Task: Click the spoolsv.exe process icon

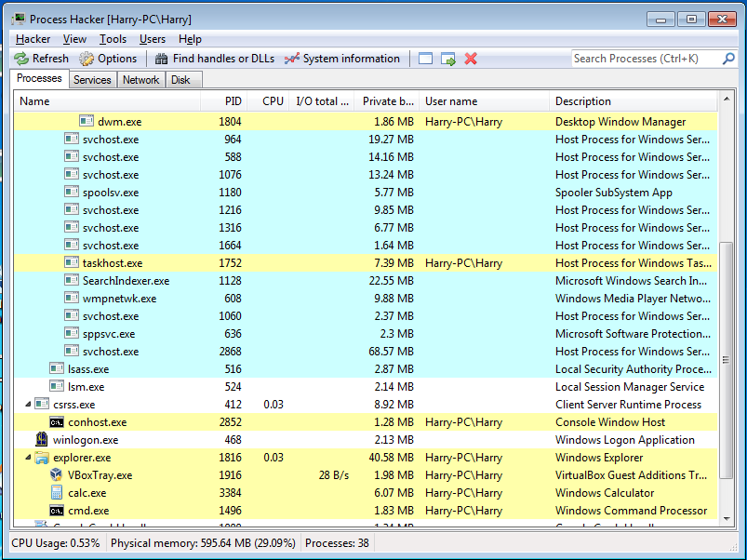Action: click(x=72, y=192)
